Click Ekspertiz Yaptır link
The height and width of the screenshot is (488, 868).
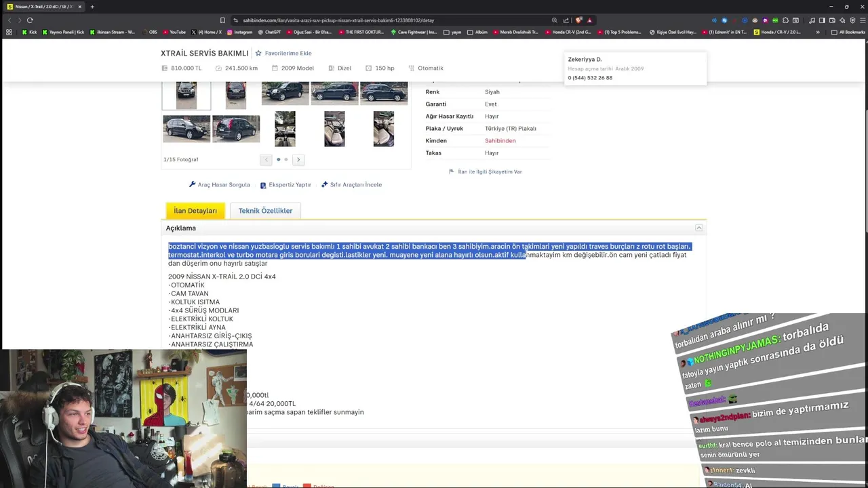tap(285, 184)
